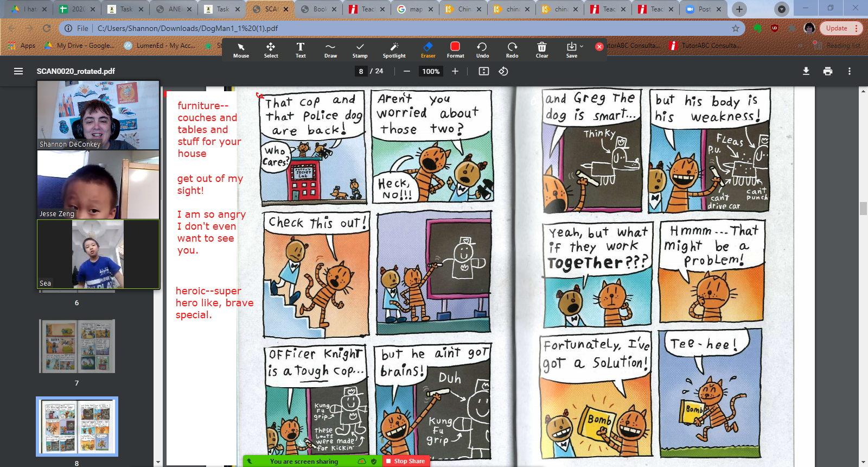Open LumenEd - My Acc bookmark

click(159, 46)
